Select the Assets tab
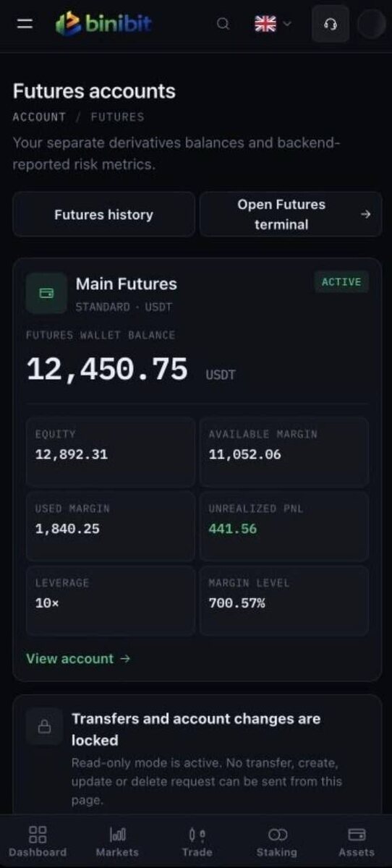This screenshot has width=392, height=868. (x=357, y=843)
